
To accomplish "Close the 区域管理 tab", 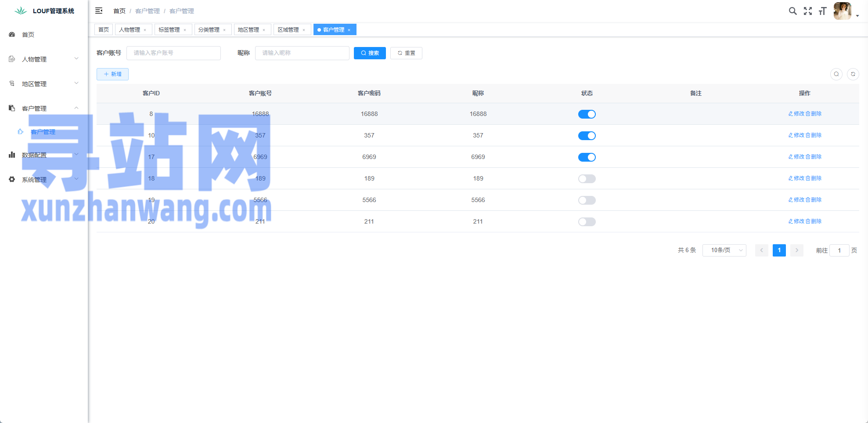I will pyautogui.click(x=304, y=30).
